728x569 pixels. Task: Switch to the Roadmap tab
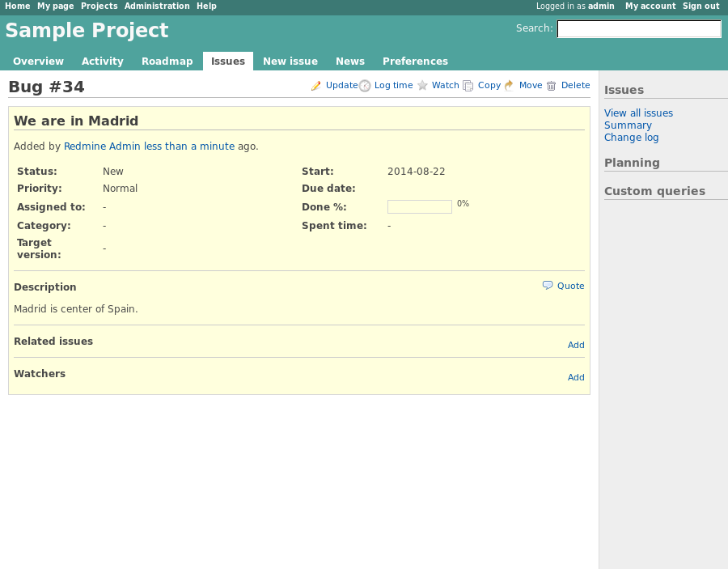[167, 62]
